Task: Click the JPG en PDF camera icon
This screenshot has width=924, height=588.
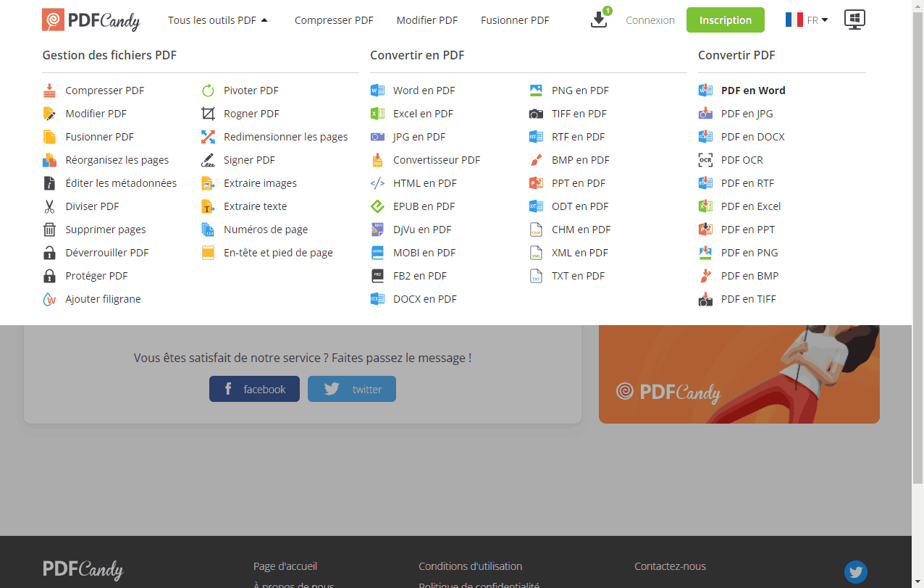Action: coord(377,137)
